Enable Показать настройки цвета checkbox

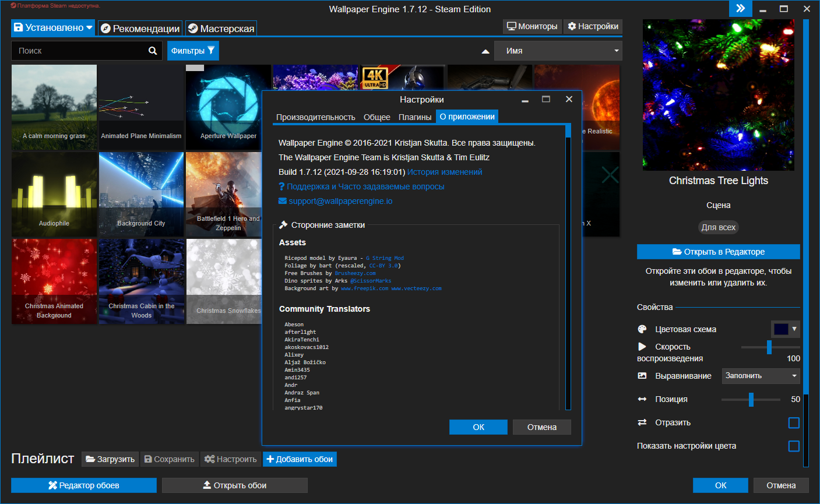(794, 446)
